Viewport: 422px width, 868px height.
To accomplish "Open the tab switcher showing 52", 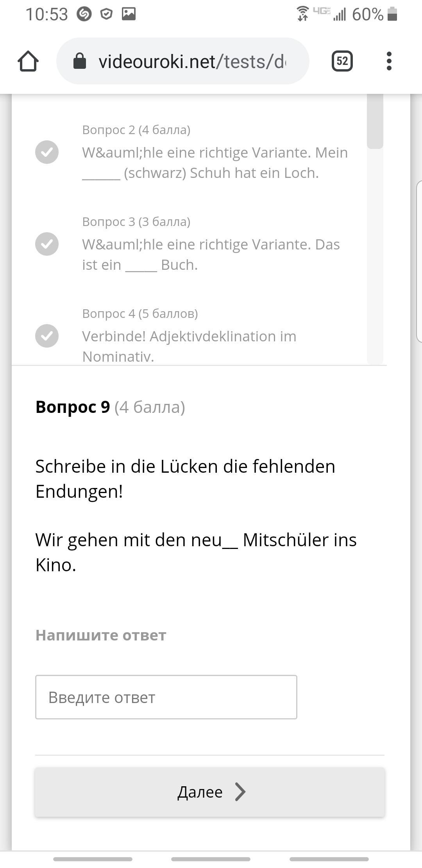I will (x=342, y=61).
